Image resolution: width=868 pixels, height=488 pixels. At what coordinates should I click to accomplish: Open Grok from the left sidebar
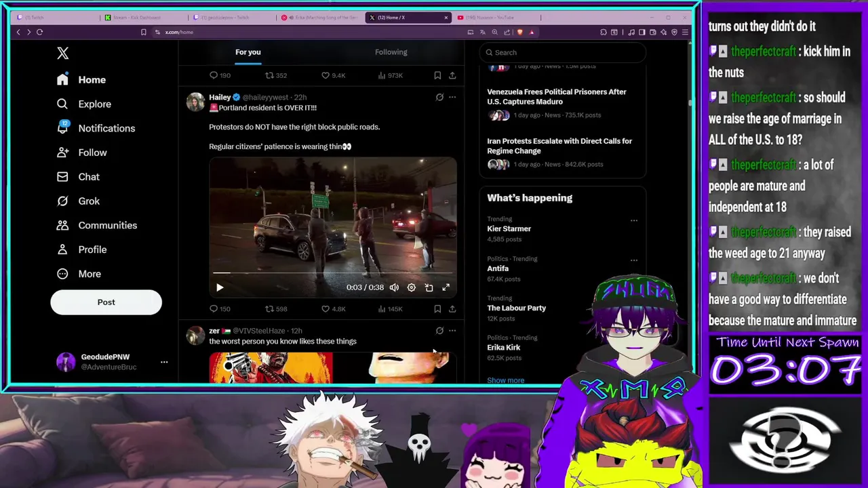[x=78, y=201]
